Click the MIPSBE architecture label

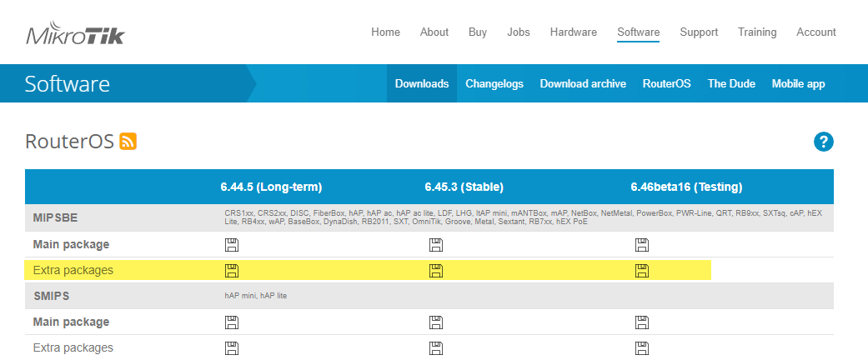point(55,217)
